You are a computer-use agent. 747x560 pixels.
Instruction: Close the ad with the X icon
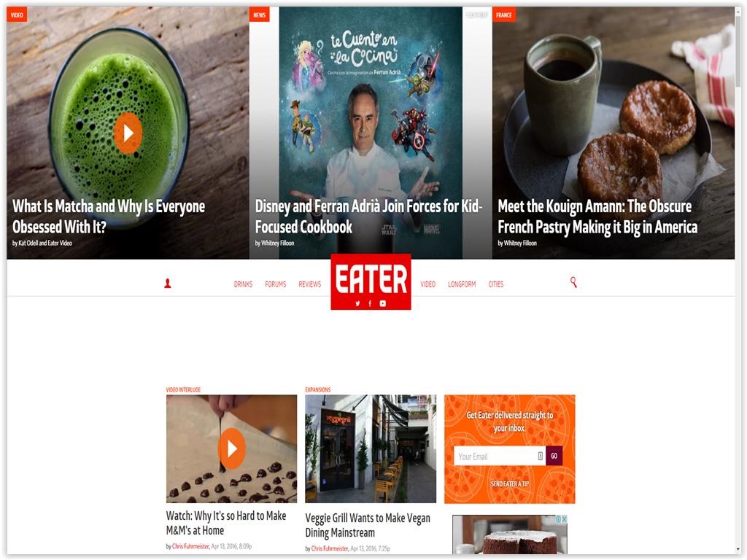point(564,519)
